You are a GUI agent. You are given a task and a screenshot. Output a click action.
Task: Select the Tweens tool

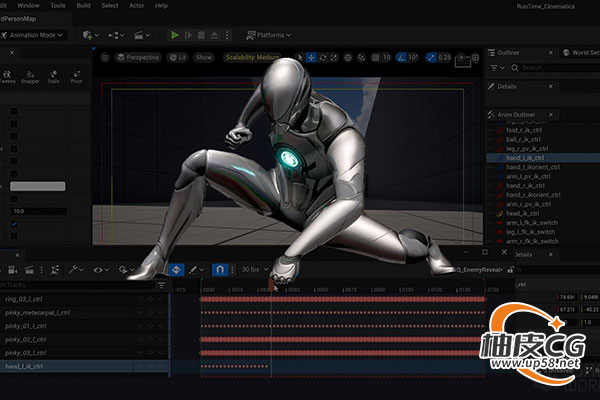click(7, 77)
